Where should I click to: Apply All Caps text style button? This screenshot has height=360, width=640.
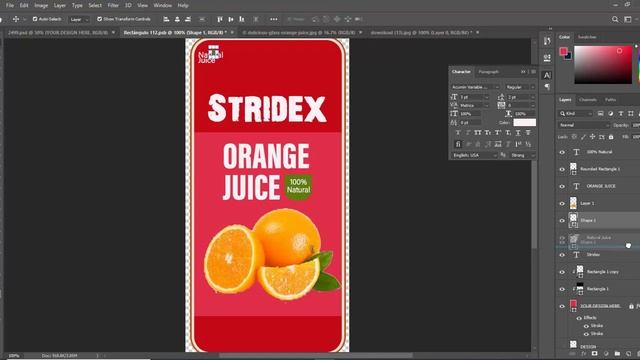pos(478,133)
